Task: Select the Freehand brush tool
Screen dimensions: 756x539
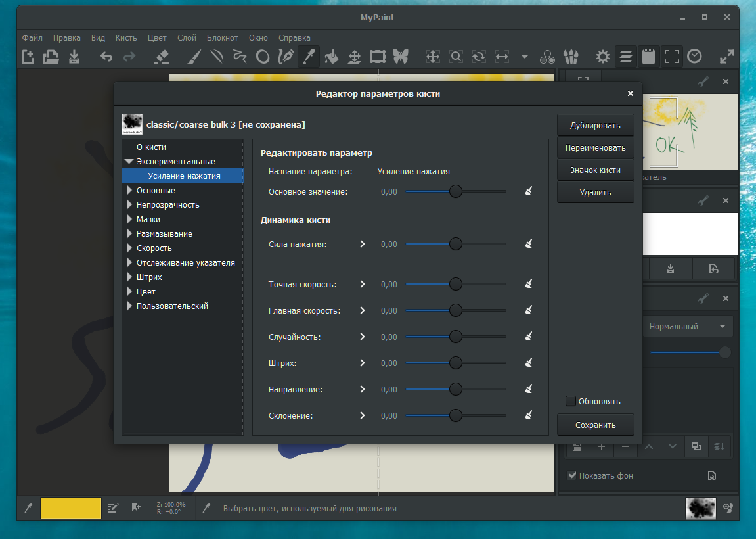Action: 193,57
